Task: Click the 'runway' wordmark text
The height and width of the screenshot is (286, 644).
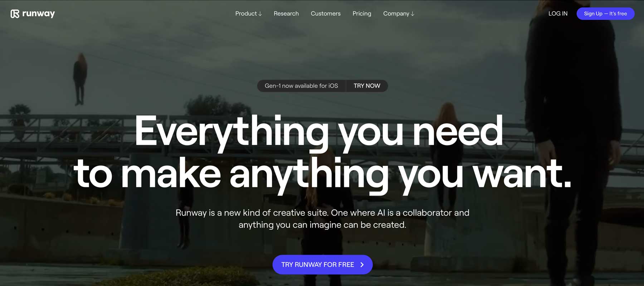Action: pyautogui.click(x=39, y=14)
